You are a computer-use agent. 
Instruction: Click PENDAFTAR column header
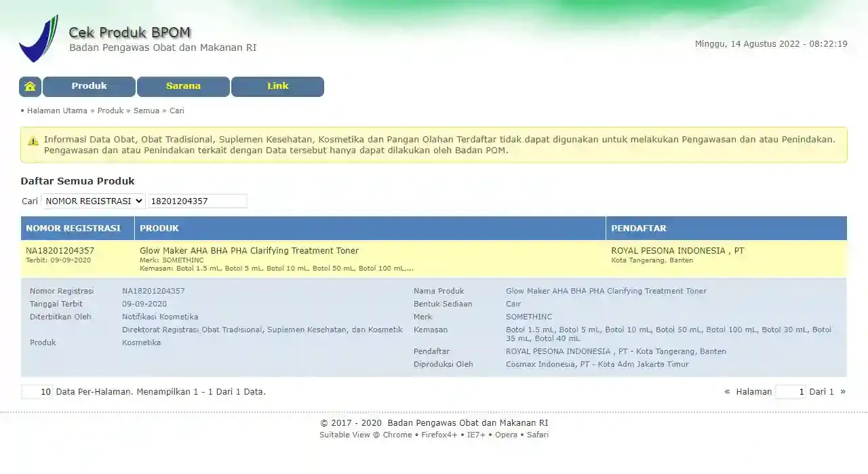point(726,229)
